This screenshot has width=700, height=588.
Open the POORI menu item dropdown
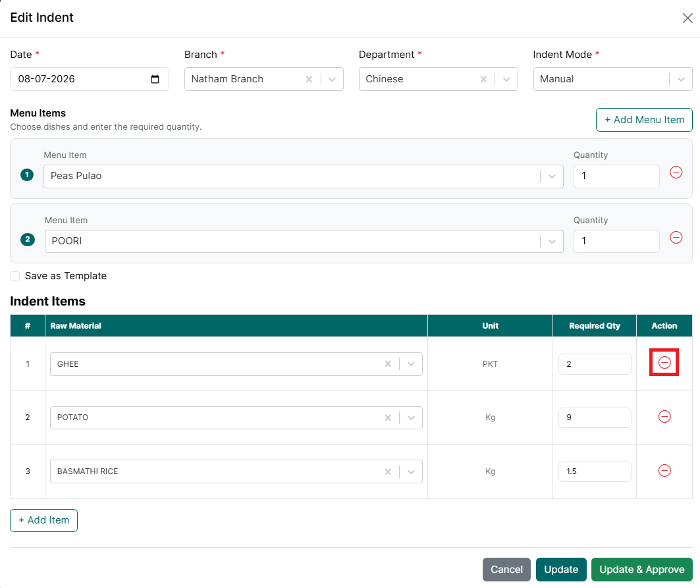552,241
